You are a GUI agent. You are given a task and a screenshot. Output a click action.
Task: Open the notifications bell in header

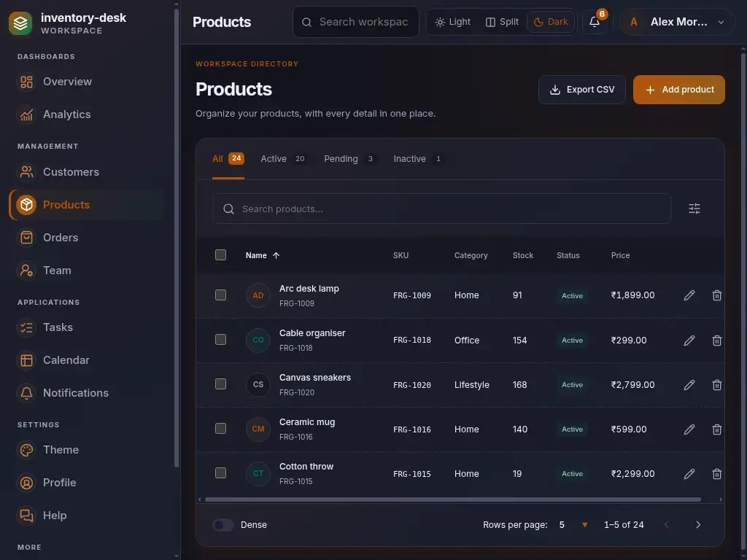(594, 22)
